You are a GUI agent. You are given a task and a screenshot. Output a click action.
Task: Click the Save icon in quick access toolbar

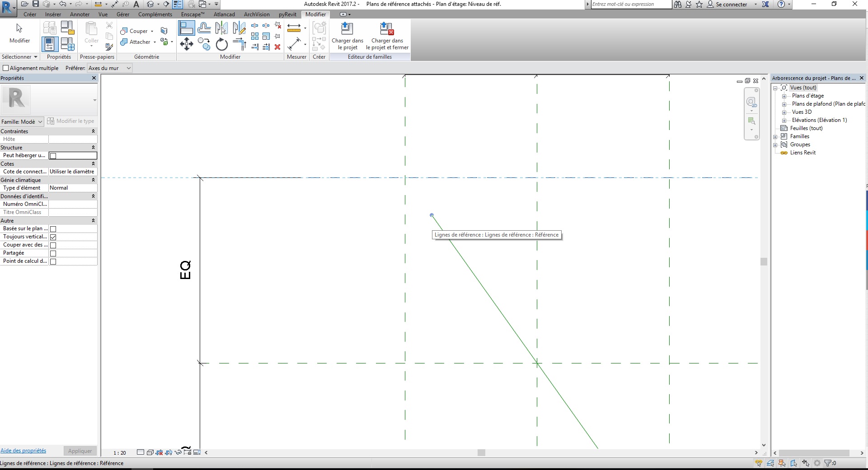pos(36,4)
